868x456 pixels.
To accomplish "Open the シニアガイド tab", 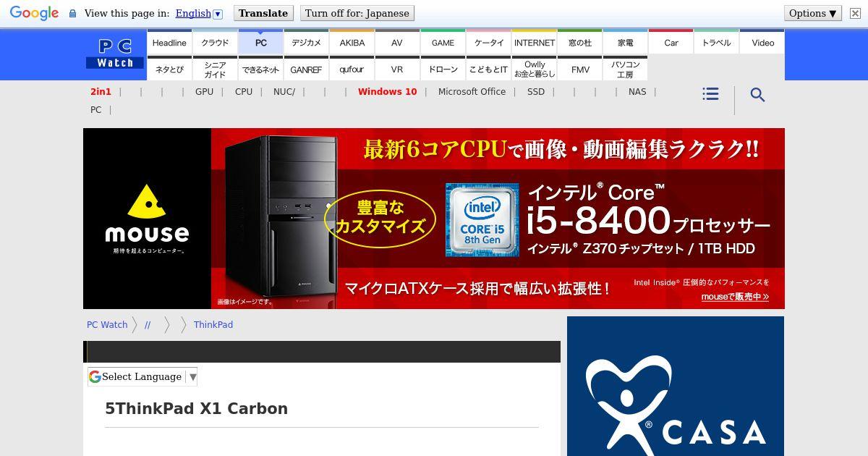I will 215,69.
